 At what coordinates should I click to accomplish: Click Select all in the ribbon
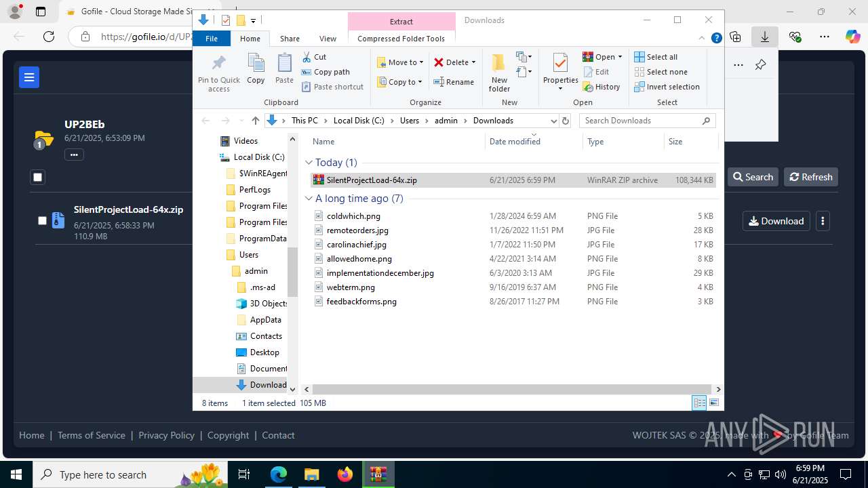coord(656,57)
